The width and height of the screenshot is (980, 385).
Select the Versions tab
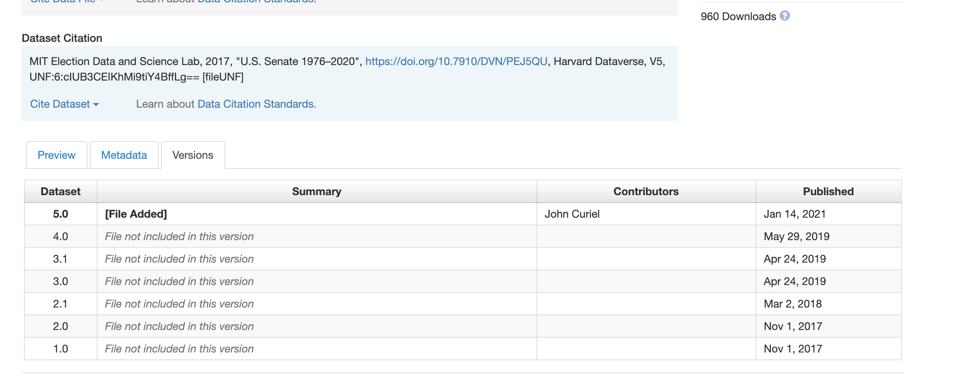193,155
